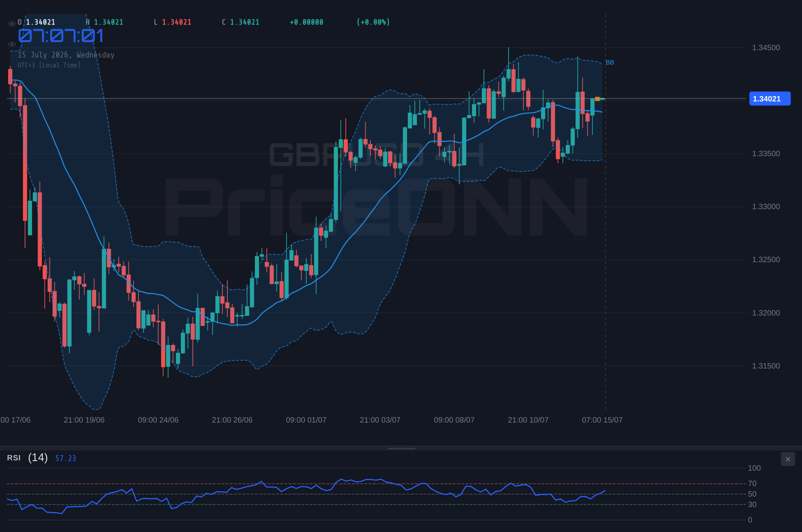This screenshot has height=532, width=802.
Task: Click the 1.34500 price axis label
Action: [766, 48]
